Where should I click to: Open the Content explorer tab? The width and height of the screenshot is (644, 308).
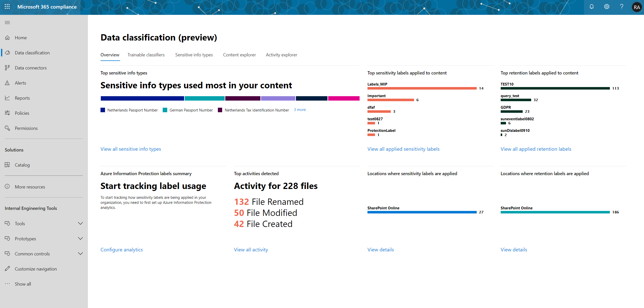tap(239, 55)
